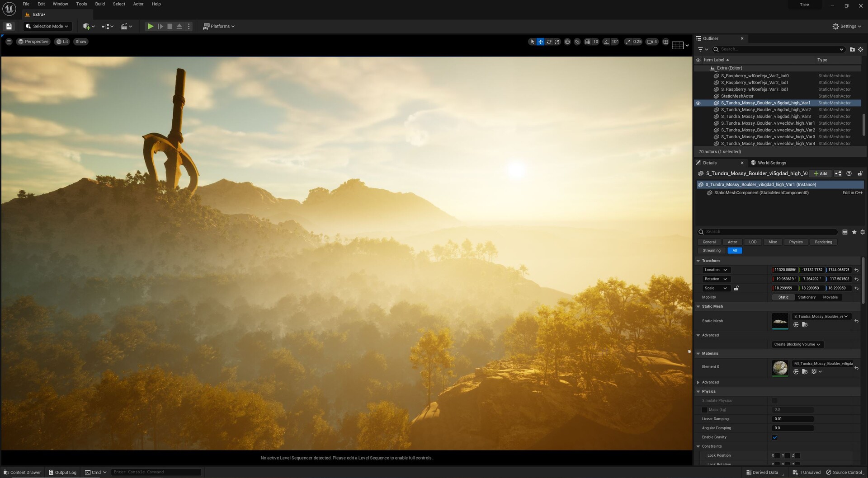Add a component with Add button
Screen dimensions: 868x478
coord(821,173)
